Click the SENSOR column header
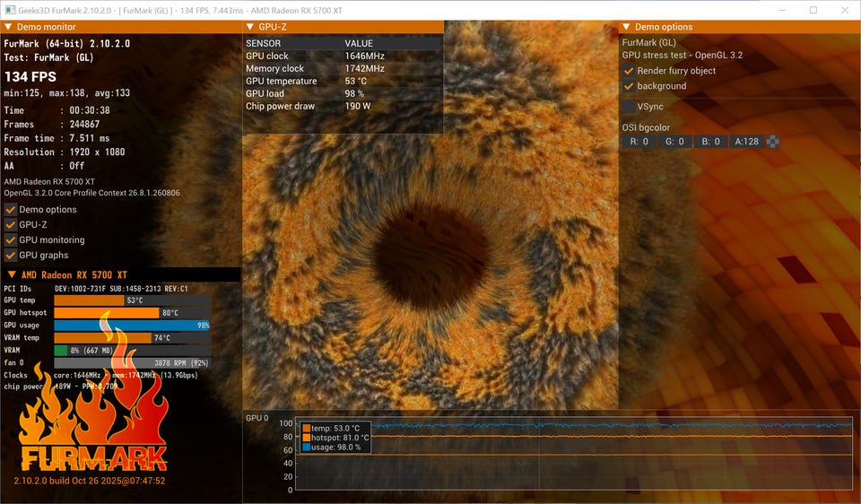Viewport: 861px width, 504px height. (x=263, y=43)
